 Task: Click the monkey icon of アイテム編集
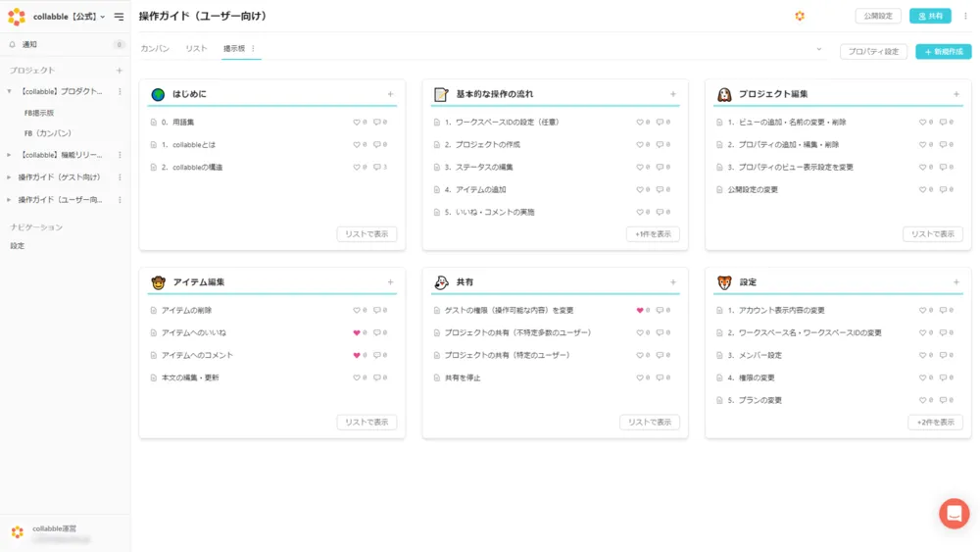(x=158, y=282)
